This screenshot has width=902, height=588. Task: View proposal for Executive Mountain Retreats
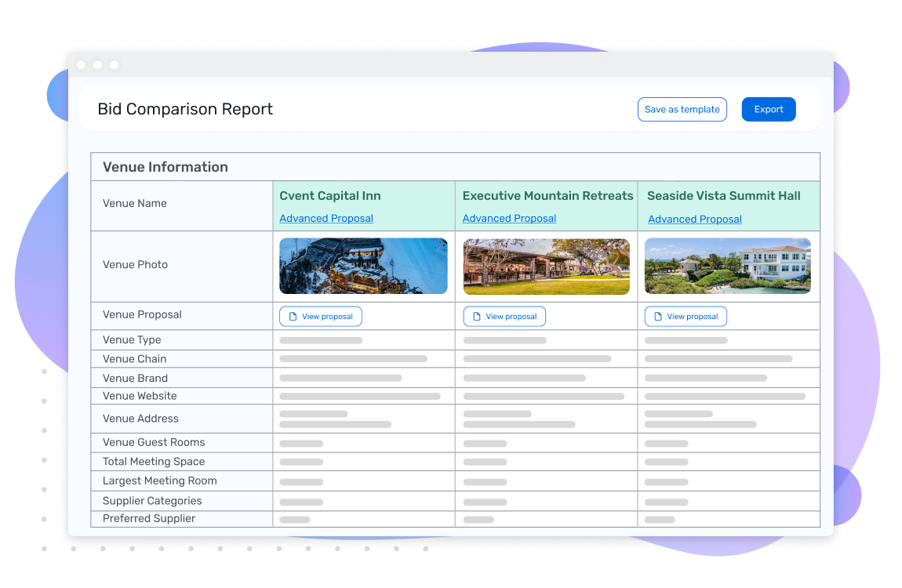pos(504,316)
